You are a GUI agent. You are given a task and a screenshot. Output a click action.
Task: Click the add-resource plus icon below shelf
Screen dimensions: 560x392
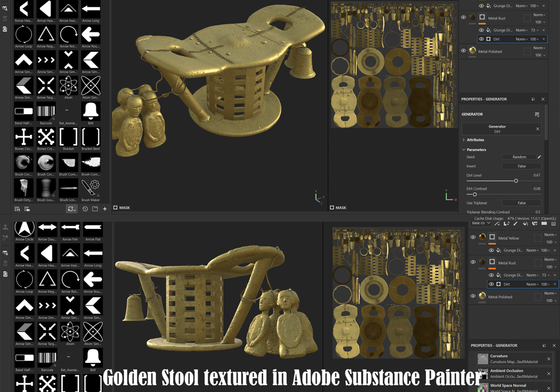104,209
